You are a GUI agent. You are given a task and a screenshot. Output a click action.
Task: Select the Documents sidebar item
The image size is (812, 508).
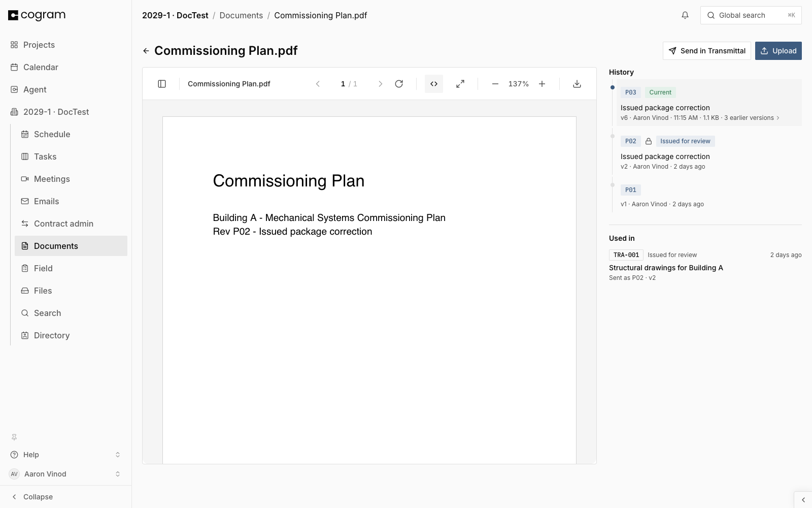[x=71, y=246]
